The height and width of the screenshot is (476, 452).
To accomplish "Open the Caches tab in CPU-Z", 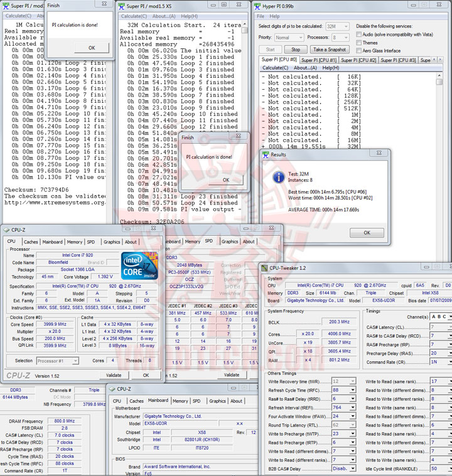I will click(x=31, y=242).
